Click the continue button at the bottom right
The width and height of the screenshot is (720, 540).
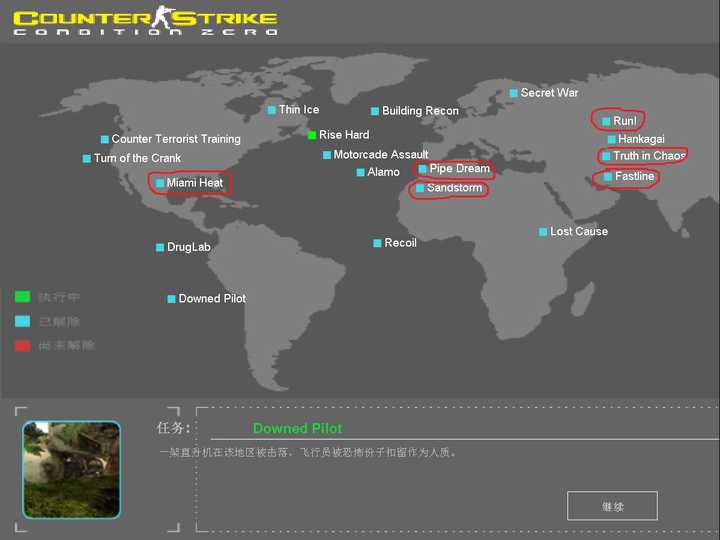pos(612,506)
